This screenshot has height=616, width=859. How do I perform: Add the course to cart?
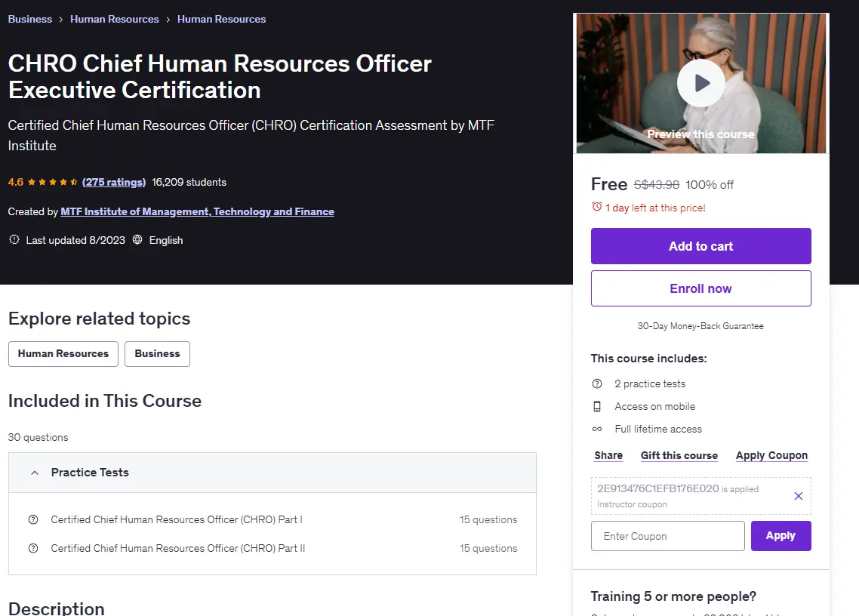(x=700, y=246)
